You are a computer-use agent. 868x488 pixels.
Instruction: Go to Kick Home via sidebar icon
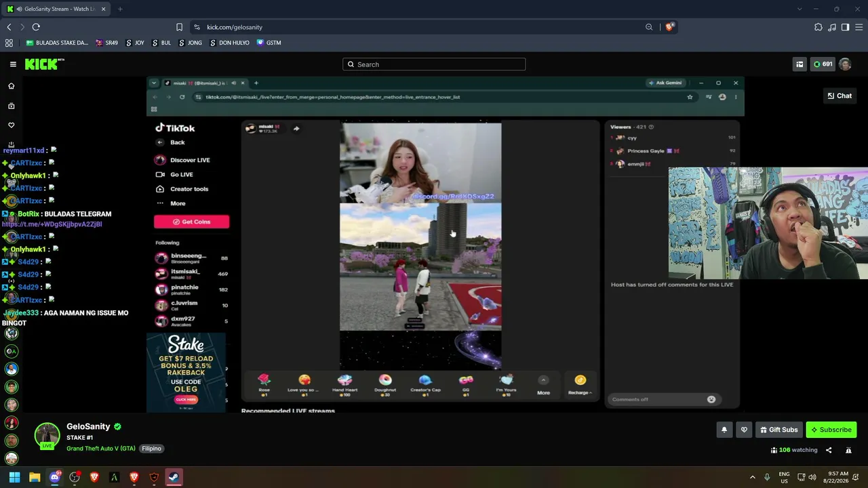pyautogui.click(x=11, y=86)
